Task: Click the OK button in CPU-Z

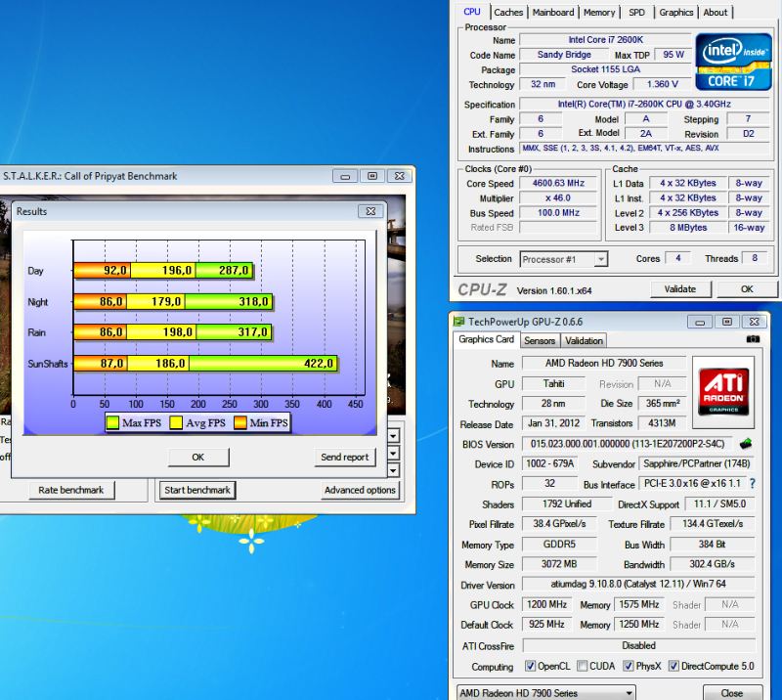Action: (747, 289)
